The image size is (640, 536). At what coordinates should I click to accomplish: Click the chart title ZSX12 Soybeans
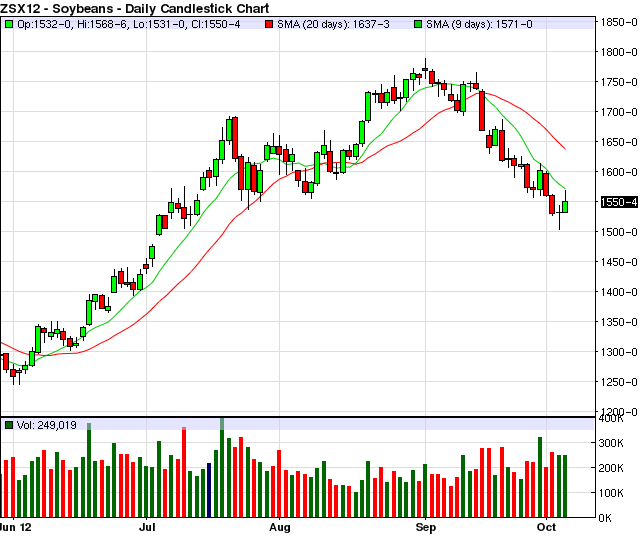pyautogui.click(x=135, y=8)
